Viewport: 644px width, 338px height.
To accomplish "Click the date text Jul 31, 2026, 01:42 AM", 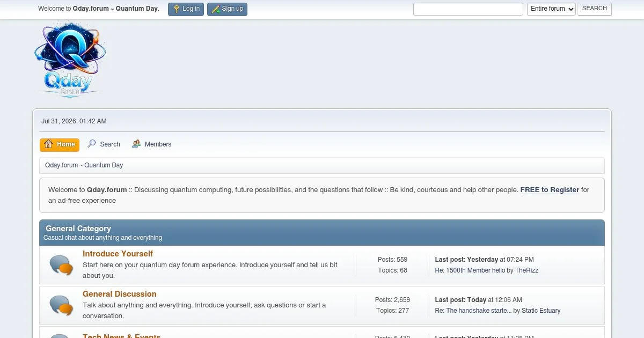I will (x=74, y=121).
